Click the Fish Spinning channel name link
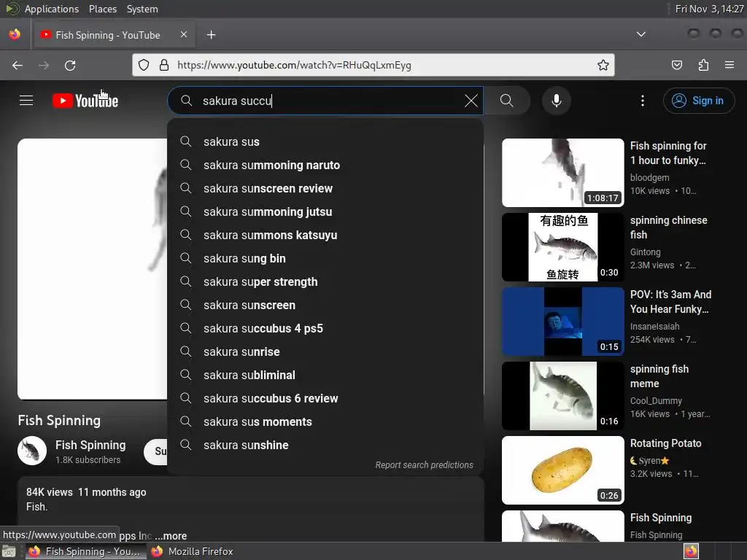The height and width of the screenshot is (560, 747). pos(90,445)
